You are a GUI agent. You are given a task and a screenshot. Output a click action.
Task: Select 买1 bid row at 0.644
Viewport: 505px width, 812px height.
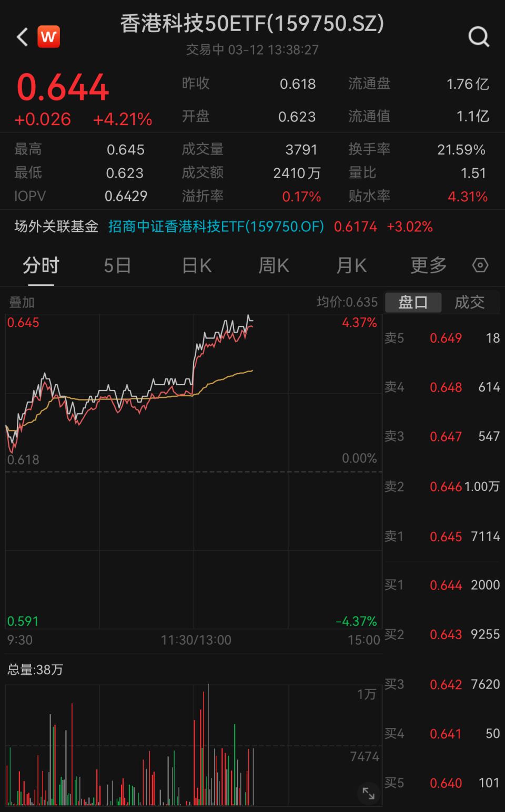tap(442, 585)
